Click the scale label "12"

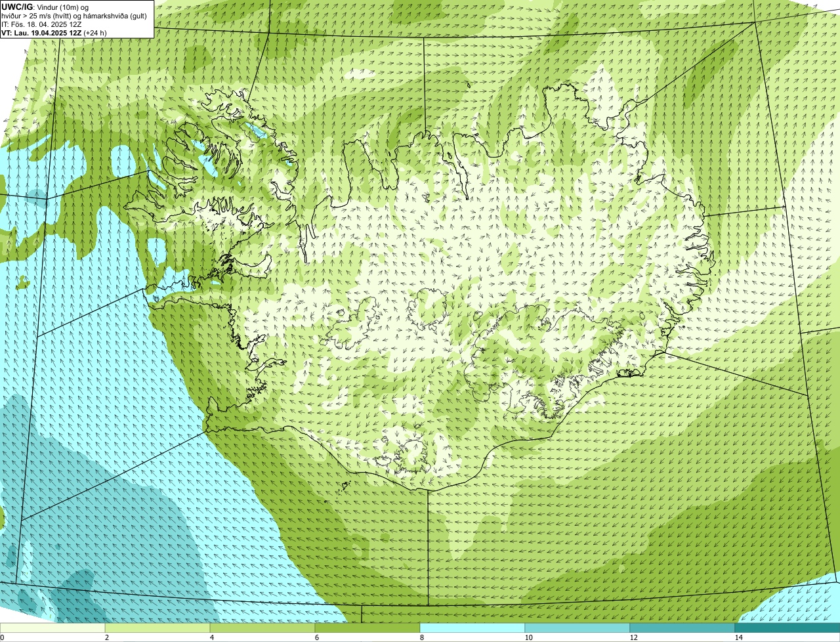pyautogui.click(x=633, y=637)
